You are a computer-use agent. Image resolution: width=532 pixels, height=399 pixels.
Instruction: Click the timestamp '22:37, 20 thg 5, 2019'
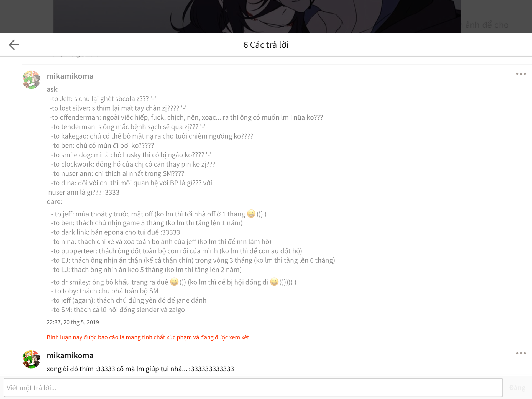73,322
